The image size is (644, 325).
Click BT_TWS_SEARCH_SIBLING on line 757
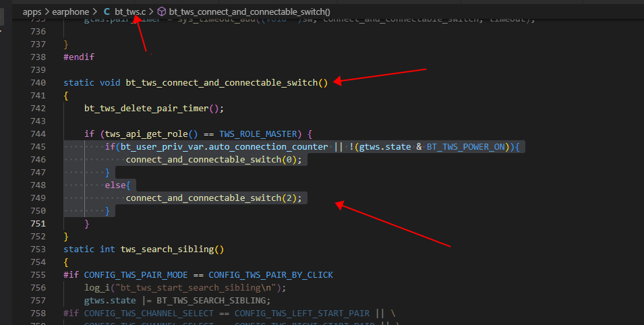tap(211, 301)
